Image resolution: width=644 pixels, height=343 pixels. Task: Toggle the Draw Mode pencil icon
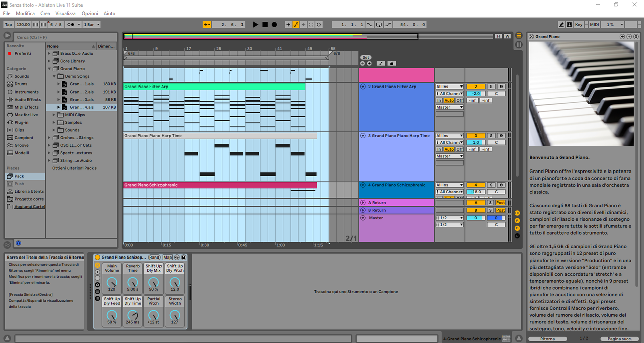point(561,24)
